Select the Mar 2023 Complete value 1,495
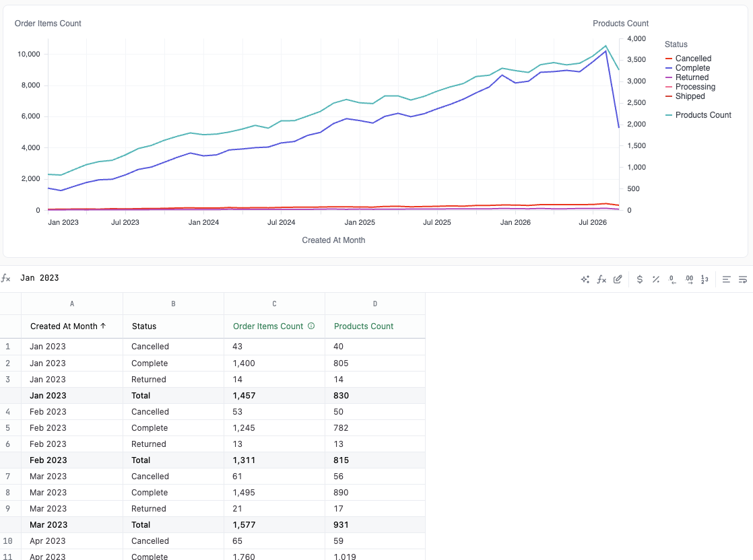 274,492
